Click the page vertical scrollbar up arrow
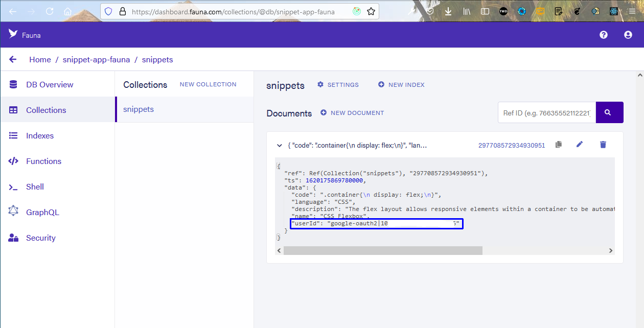The image size is (644, 328). coord(639,76)
